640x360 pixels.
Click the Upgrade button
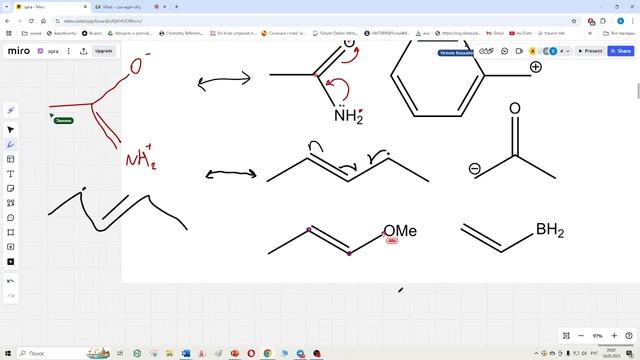click(x=104, y=51)
